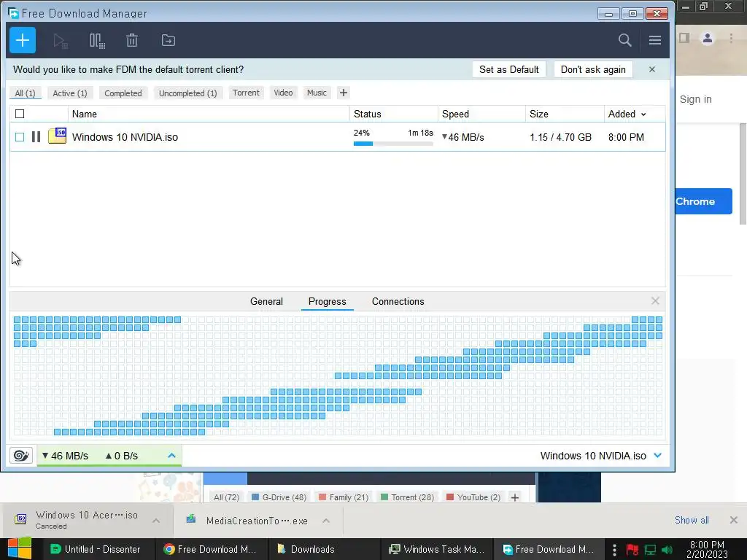Image resolution: width=747 pixels, height=560 pixels.
Task: Click the download progress bar at 24%
Action: point(393,144)
